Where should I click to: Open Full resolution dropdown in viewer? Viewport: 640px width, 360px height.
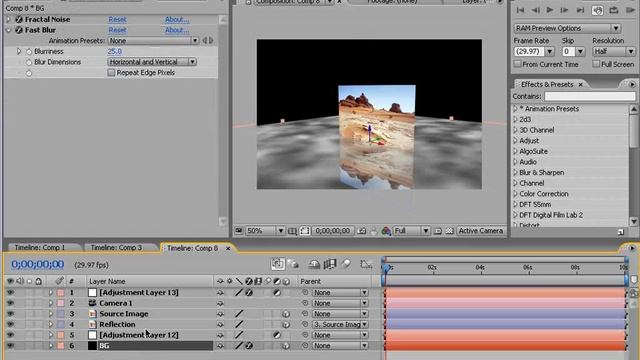tap(411, 231)
